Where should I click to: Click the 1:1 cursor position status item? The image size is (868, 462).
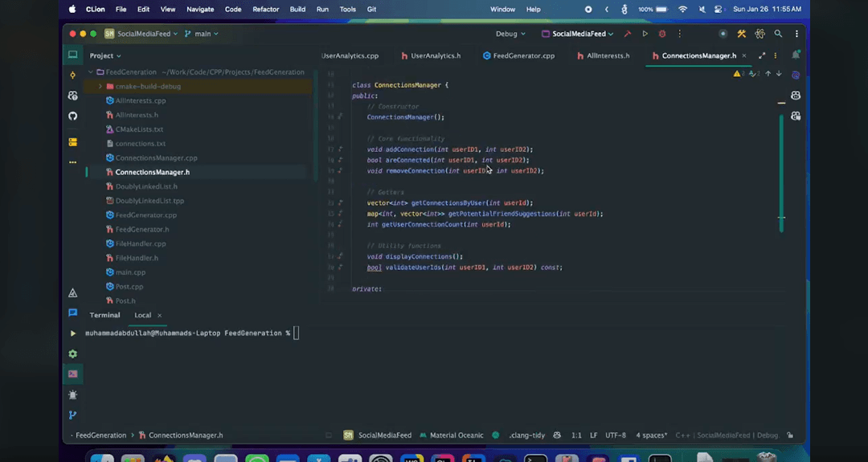tap(576, 435)
